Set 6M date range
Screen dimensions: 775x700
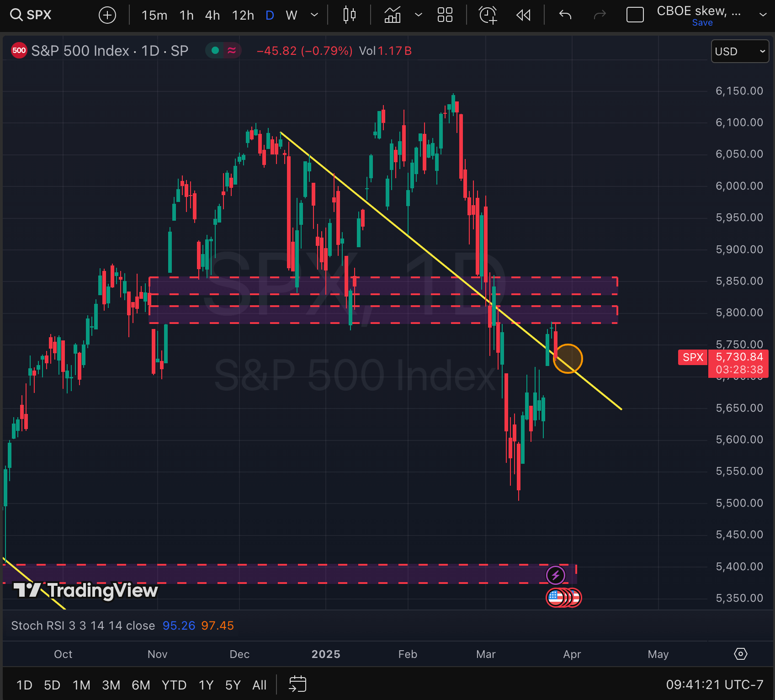click(141, 685)
